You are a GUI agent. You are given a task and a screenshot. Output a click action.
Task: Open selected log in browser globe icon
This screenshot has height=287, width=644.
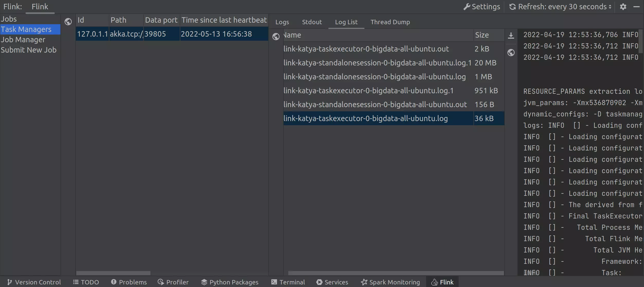pyautogui.click(x=511, y=53)
